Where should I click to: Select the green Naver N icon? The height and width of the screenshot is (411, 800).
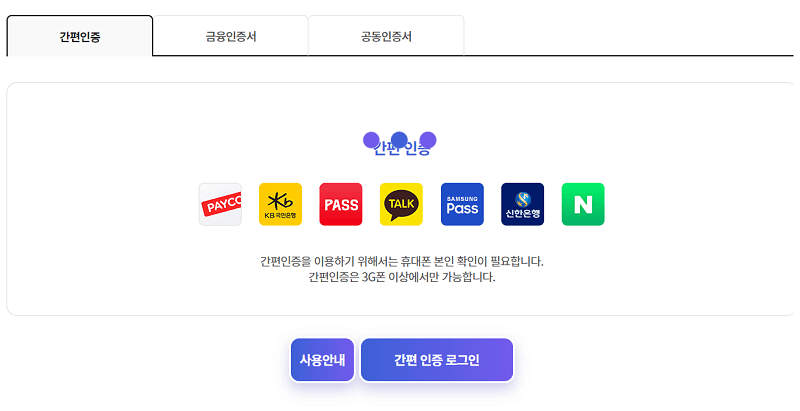point(583,204)
